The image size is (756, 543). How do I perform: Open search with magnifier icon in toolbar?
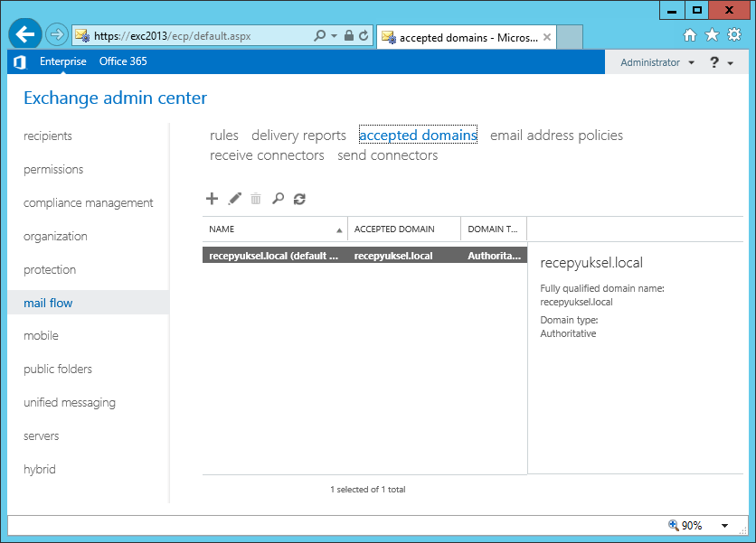pos(279,199)
